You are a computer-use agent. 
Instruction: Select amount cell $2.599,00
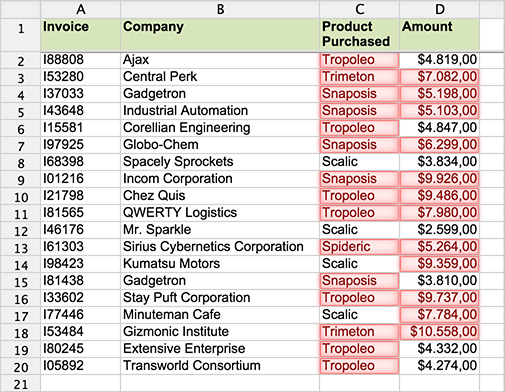pos(440,230)
